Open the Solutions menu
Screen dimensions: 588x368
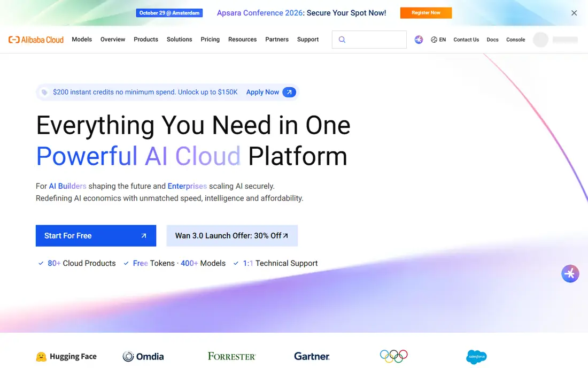(x=179, y=40)
